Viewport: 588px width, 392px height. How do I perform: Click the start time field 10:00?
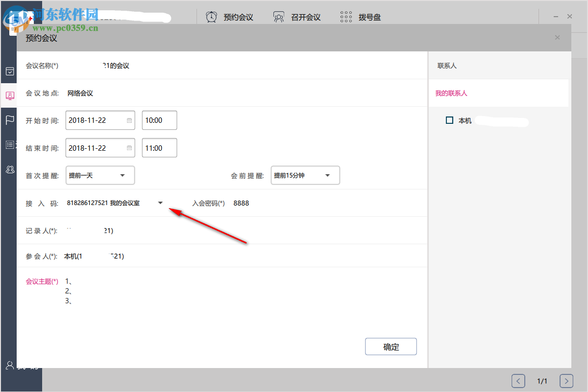point(160,120)
